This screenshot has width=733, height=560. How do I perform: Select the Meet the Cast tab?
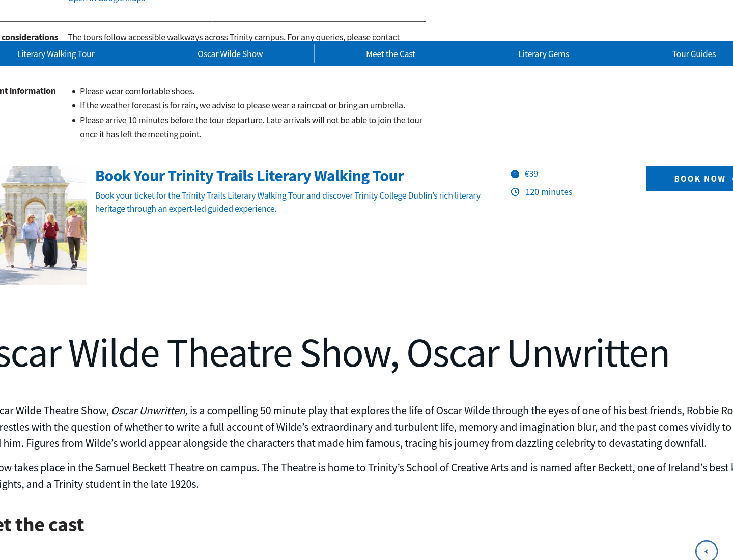pyautogui.click(x=390, y=54)
